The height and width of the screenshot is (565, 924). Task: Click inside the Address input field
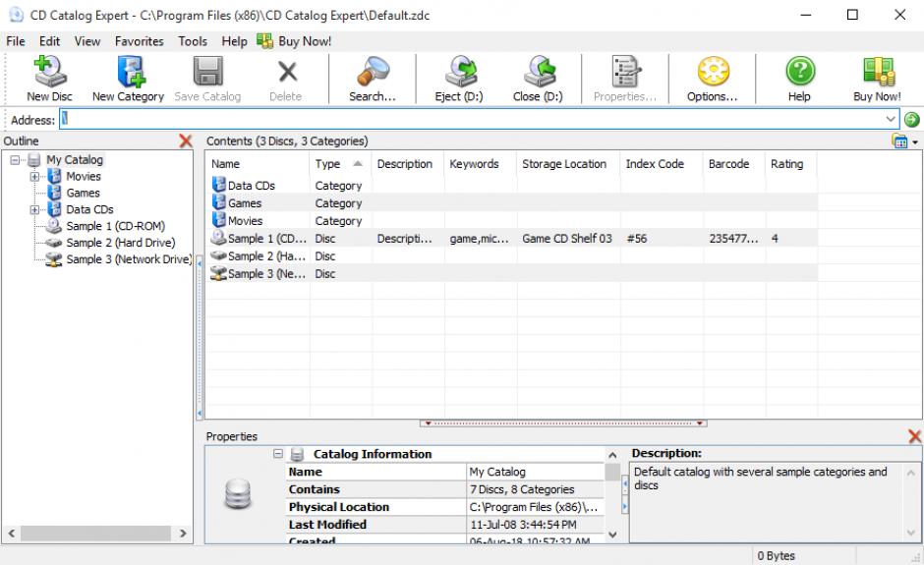[x=472, y=120]
